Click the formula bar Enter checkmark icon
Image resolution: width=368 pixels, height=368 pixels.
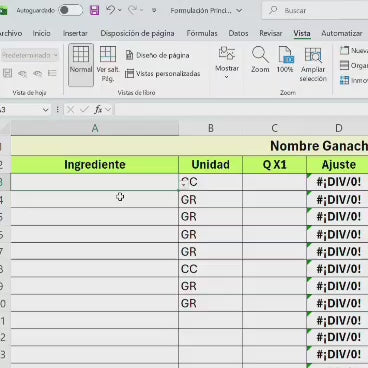[x=84, y=109]
